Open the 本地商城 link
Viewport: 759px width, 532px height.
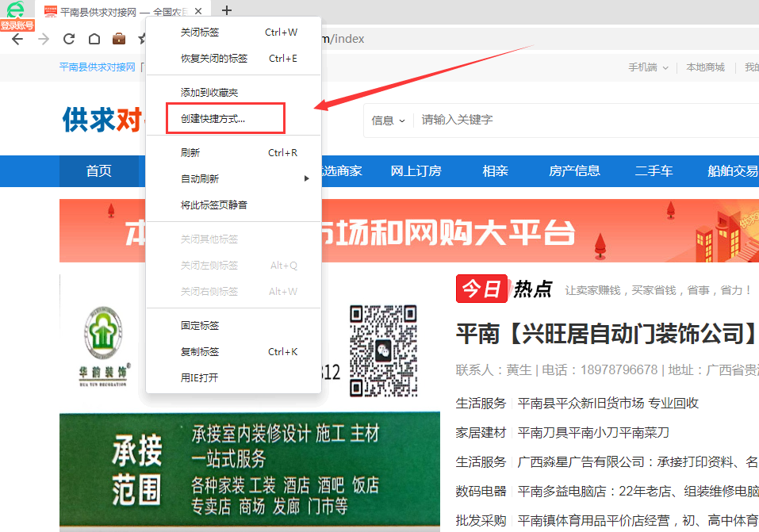705,67
